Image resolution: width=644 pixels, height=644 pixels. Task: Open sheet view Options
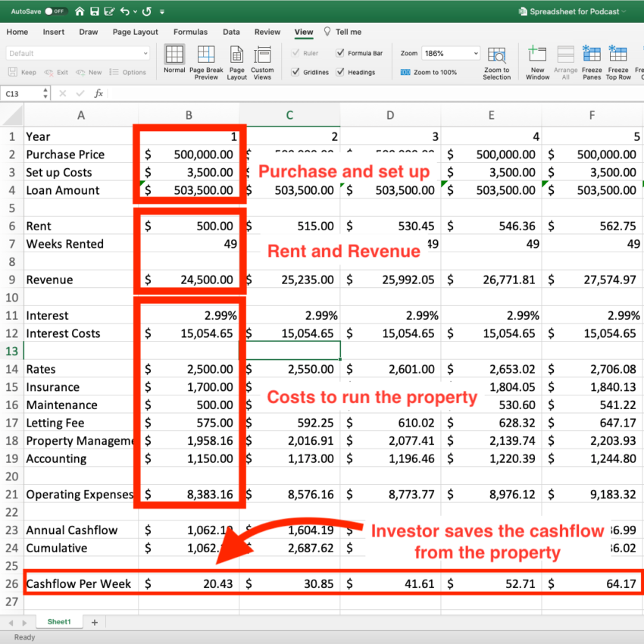(128, 72)
